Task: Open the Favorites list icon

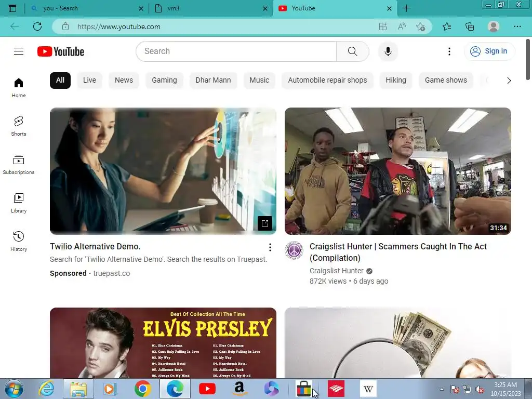Action: coord(447,26)
